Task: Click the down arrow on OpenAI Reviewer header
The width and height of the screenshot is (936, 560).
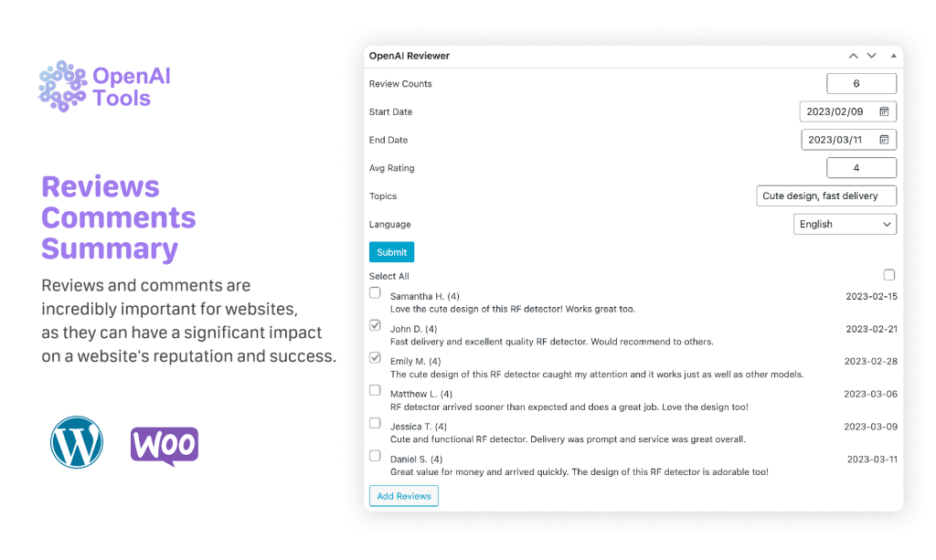Action: 870,55
